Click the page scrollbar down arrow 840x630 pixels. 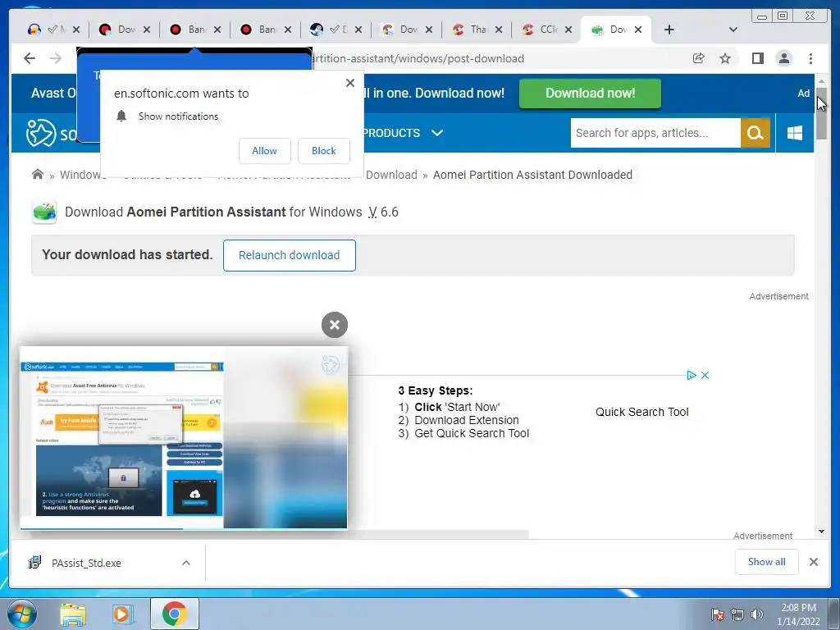coord(821,532)
